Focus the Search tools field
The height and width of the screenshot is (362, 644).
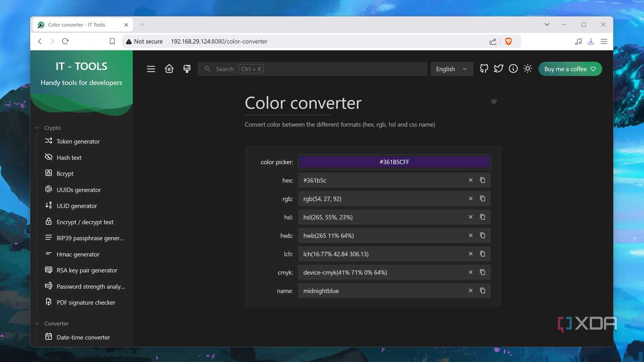click(x=312, y=69)
